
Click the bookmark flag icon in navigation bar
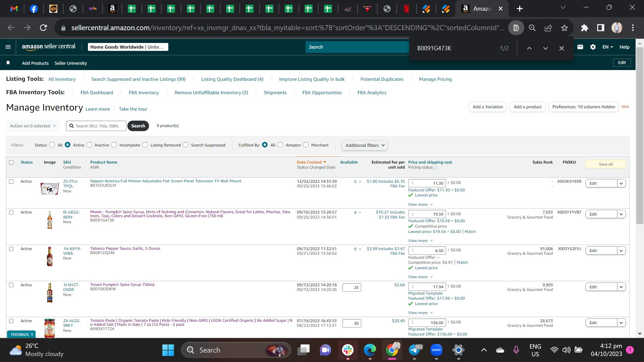click(x=8, y=63)
